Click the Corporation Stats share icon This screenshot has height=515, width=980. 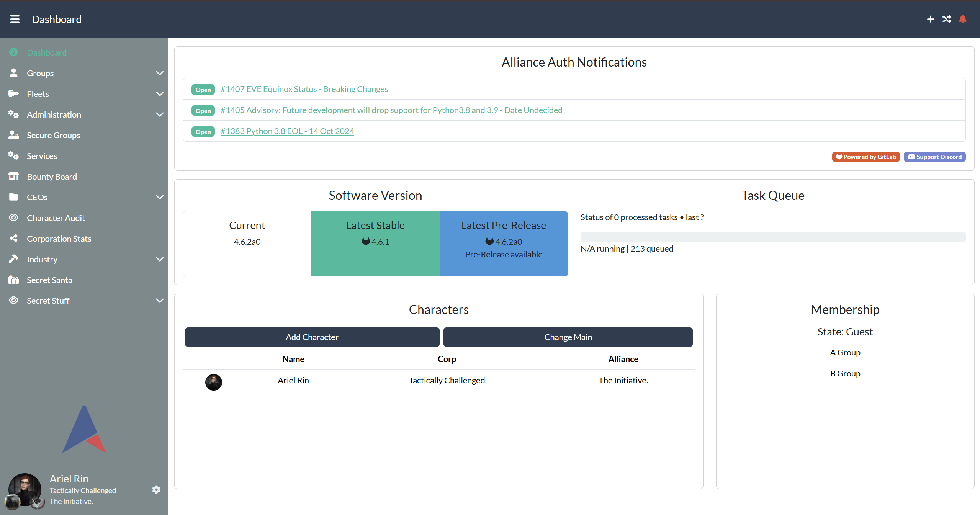[x=14, y=239]
